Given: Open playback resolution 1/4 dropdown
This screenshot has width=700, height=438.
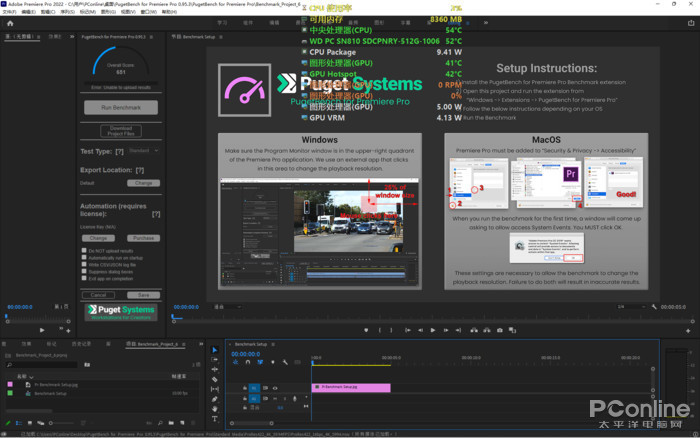Looking at the screenshot, I should pos(631,307).
